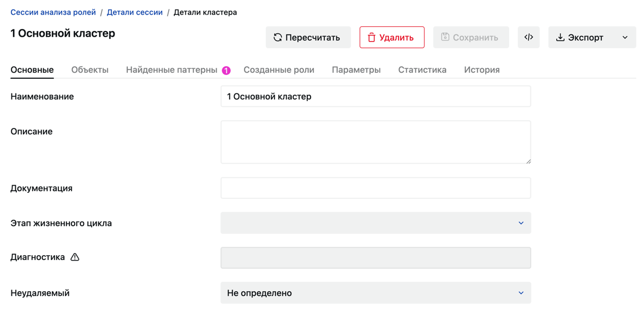Go to Детали сессии breadcrumb link
644x318 pixels.
click(135, 13)
